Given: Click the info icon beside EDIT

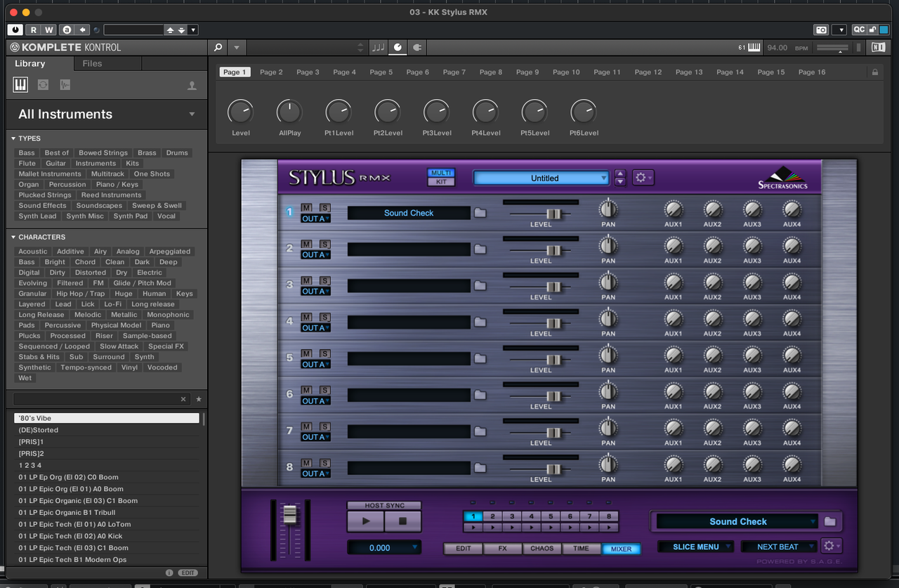Looking at the screenshot, I should pyautogui.click(x=169, y=573).
